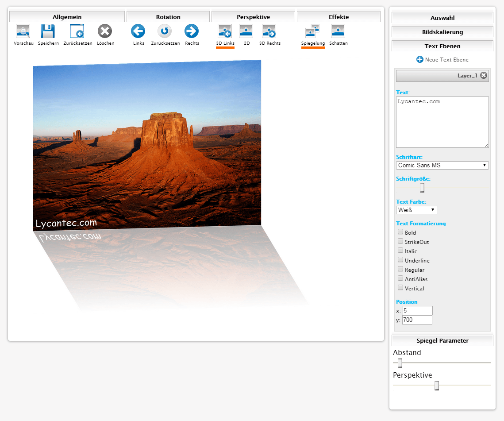Click the Schriftgröße slider handle
Screen dimensions: 504x421
[422, 188]
